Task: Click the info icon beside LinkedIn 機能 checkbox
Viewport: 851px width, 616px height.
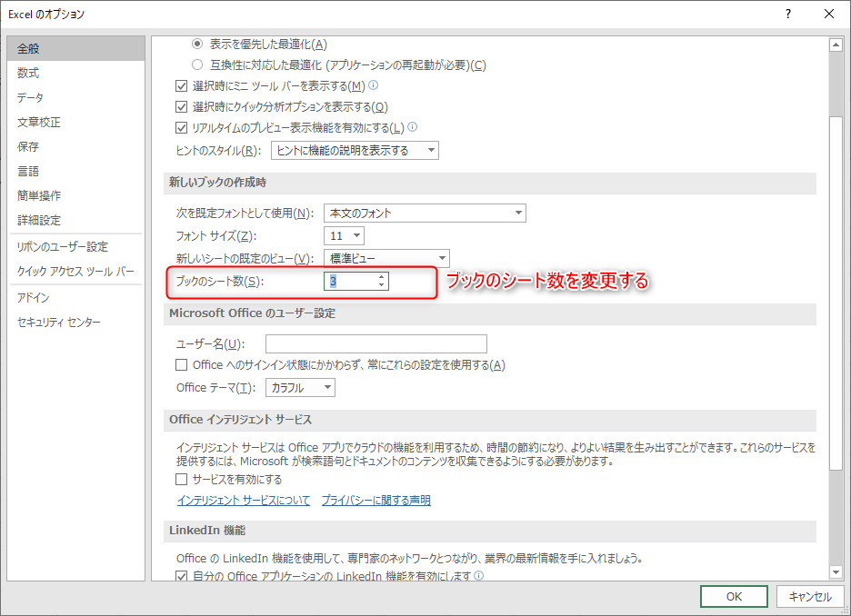Action: 478,575
